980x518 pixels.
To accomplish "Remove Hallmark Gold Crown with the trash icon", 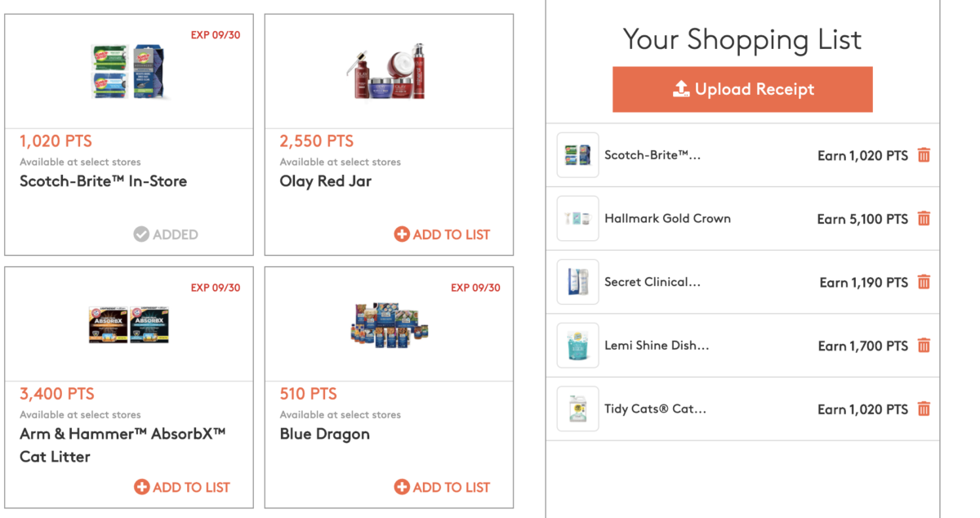I will coord(924,218).
